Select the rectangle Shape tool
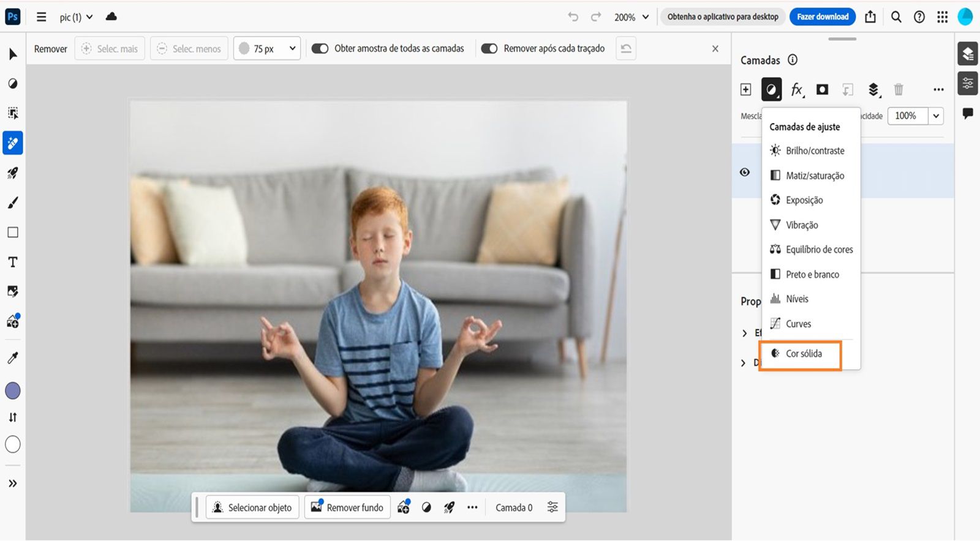The width and height of the screenshot is (980, 541). [13, 232]
